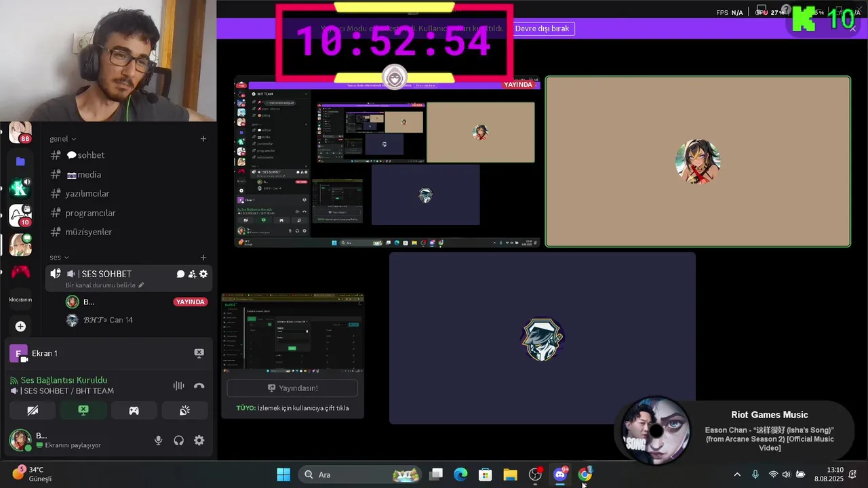Disconnect from the voice call
The height and width of the screenshot is (488, 868).
coord(199,386)
